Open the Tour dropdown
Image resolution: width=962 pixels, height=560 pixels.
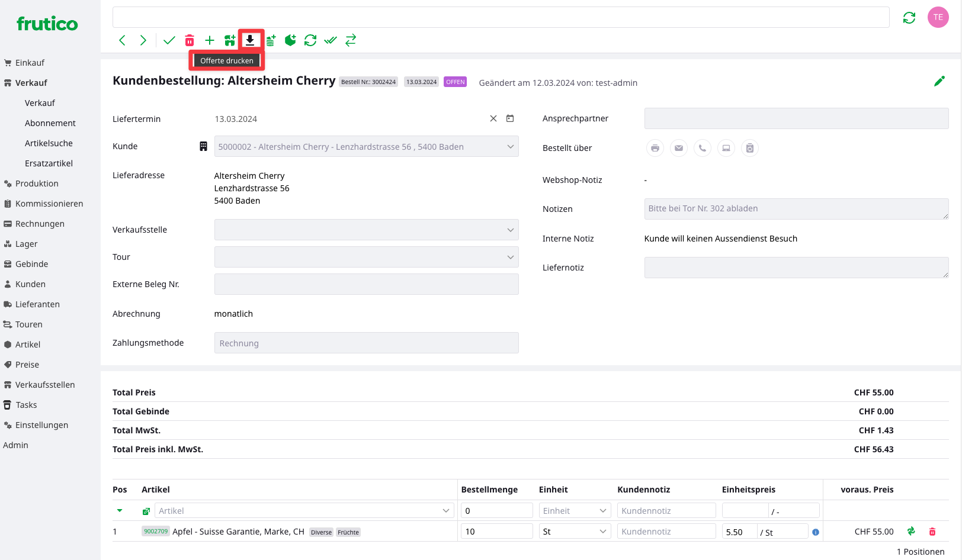[366, 257]
